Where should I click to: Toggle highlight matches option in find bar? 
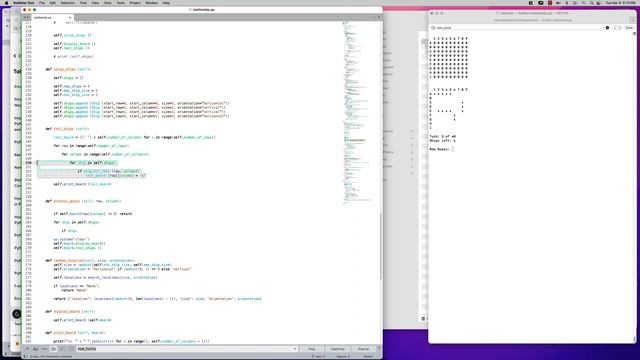(71, 349)
